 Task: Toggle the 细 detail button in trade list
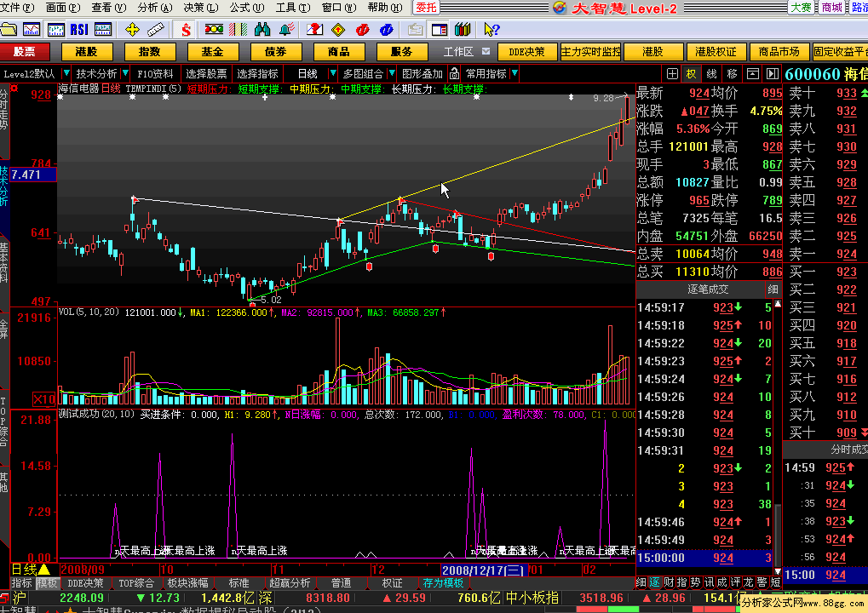773,289
